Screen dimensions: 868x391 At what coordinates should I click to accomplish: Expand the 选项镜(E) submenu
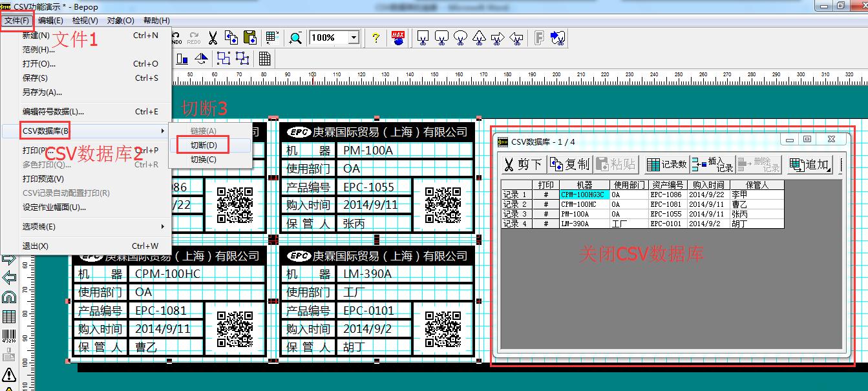[86, 227]
